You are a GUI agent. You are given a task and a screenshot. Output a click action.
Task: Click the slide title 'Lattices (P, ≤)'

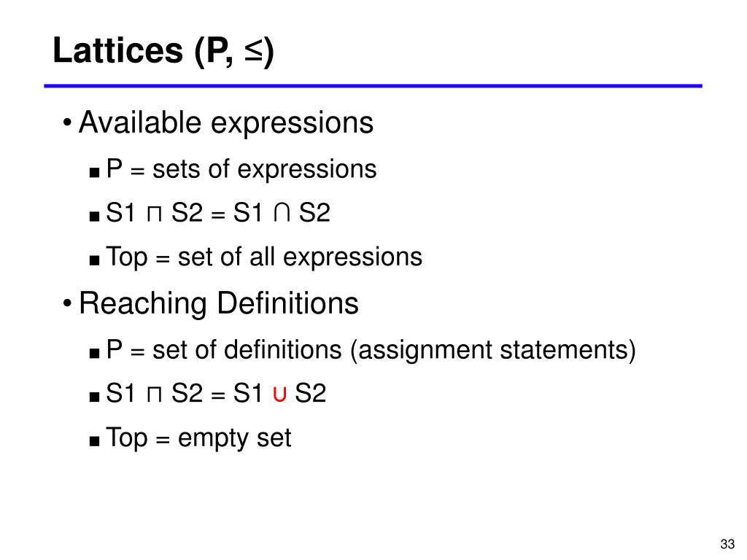(x=163, y=51)
